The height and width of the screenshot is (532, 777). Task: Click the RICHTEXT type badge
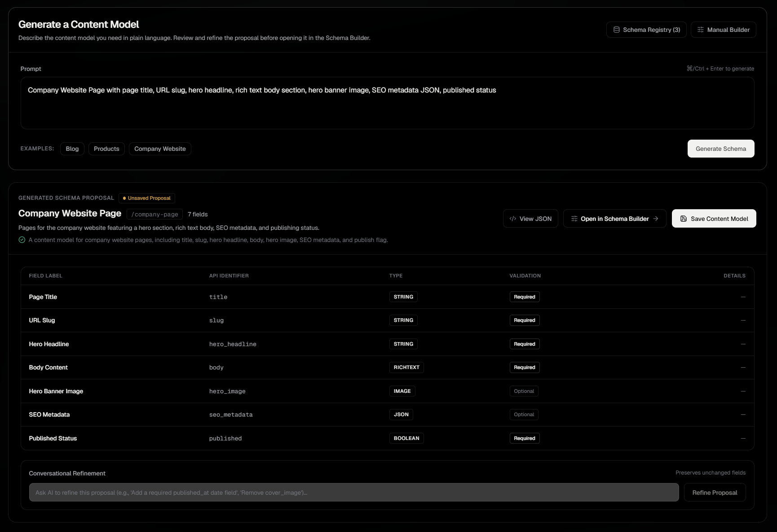406,367
